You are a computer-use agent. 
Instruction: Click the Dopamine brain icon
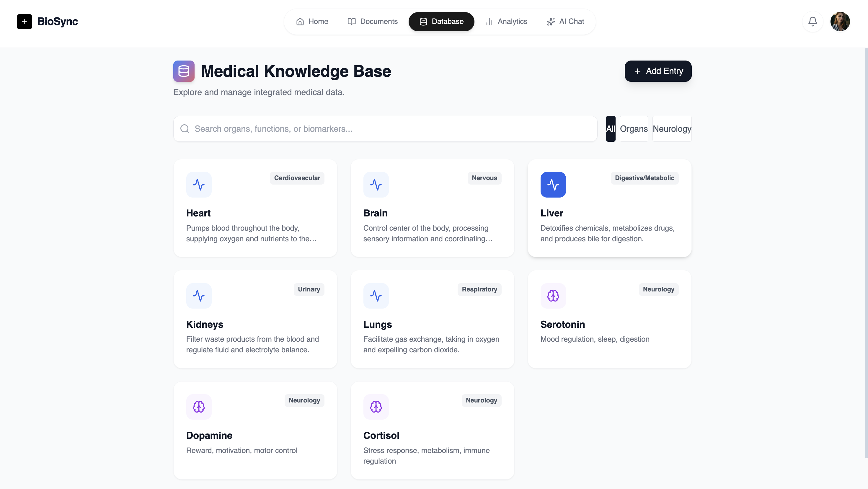click(199, 407)
